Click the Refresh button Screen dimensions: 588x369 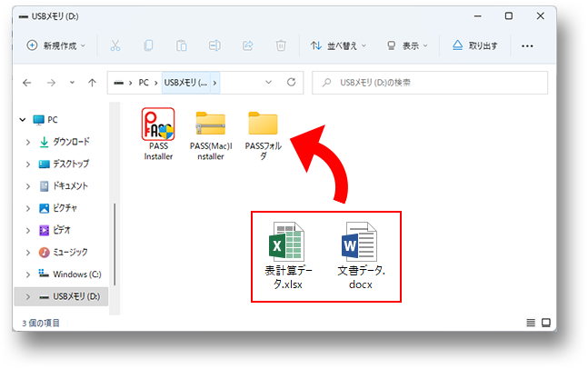(292, 82)
